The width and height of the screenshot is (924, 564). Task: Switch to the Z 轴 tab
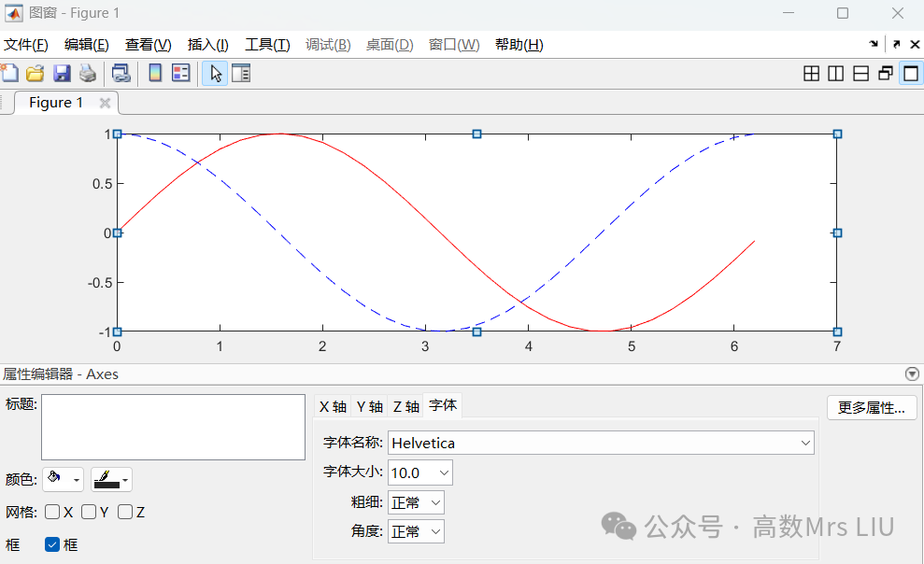[406, 406]
